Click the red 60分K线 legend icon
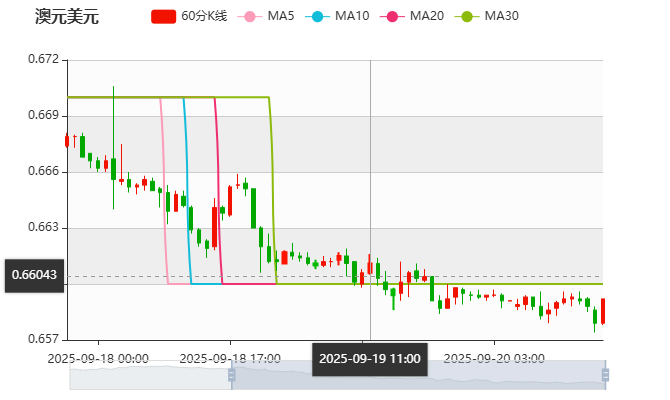Viewport: 670px width, 400px height. click(163, 17)
